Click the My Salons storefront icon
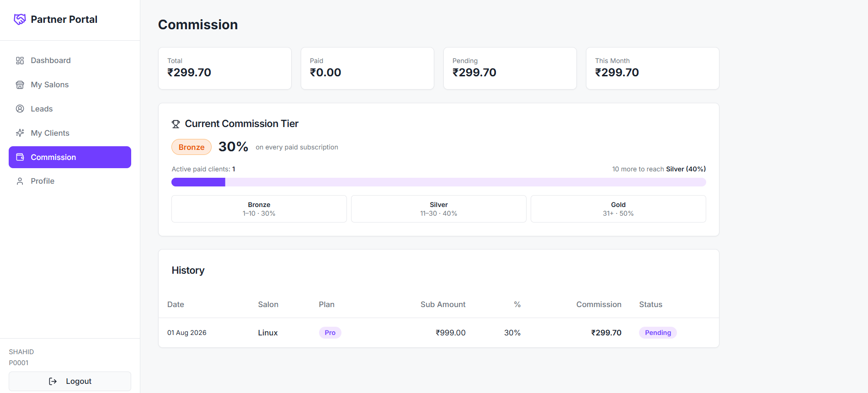Screen dimensions: 868x393 [x=20, y=85]
